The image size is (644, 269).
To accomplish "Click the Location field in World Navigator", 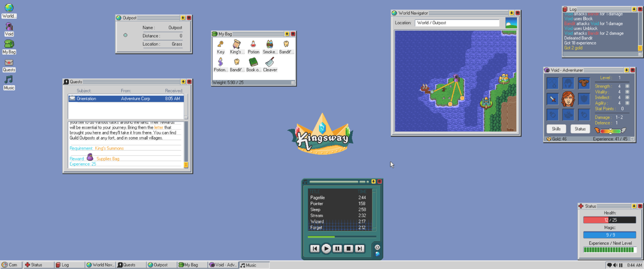I will [457, 23].
